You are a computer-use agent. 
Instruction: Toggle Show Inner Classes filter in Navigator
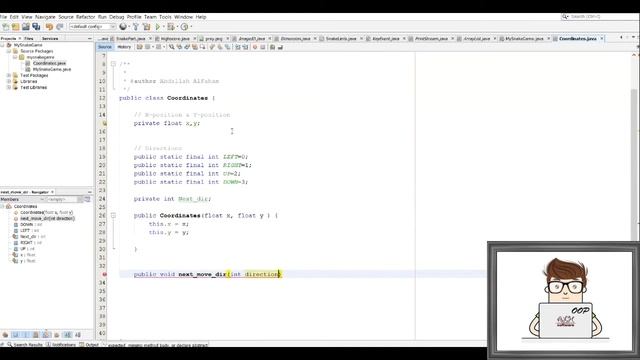[x=46, y=335]
